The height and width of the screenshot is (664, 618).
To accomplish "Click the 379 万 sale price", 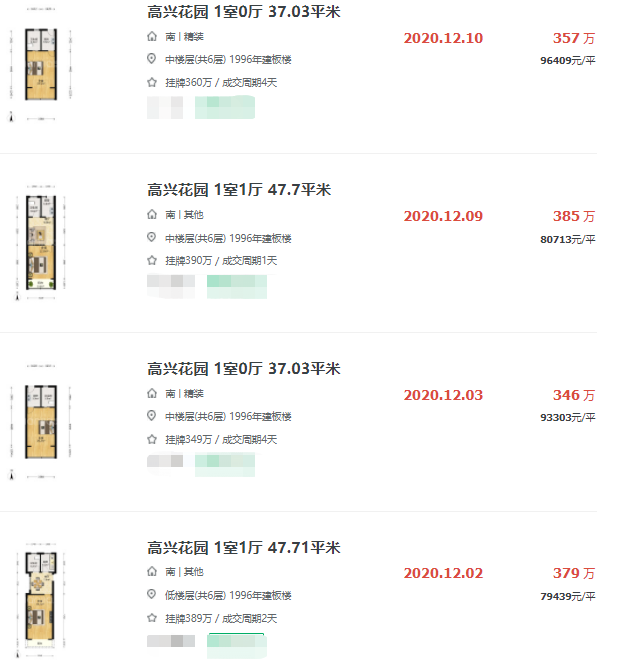I will 574,573.
